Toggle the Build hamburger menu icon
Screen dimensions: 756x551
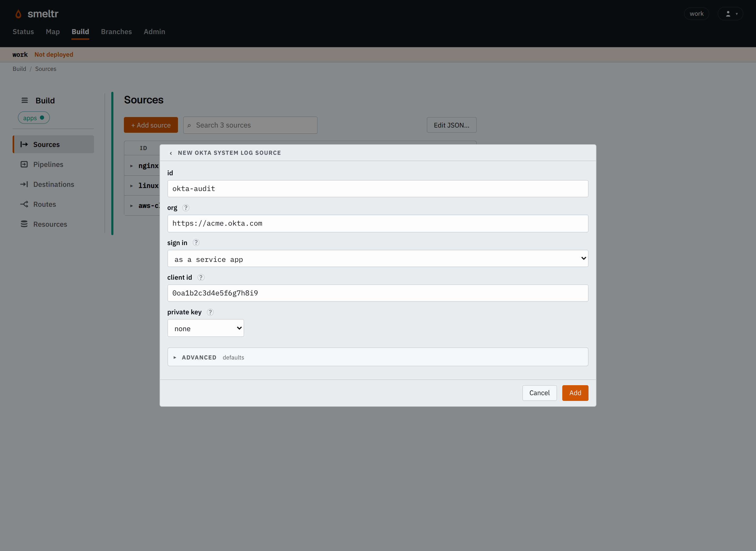tap(25, 100)
